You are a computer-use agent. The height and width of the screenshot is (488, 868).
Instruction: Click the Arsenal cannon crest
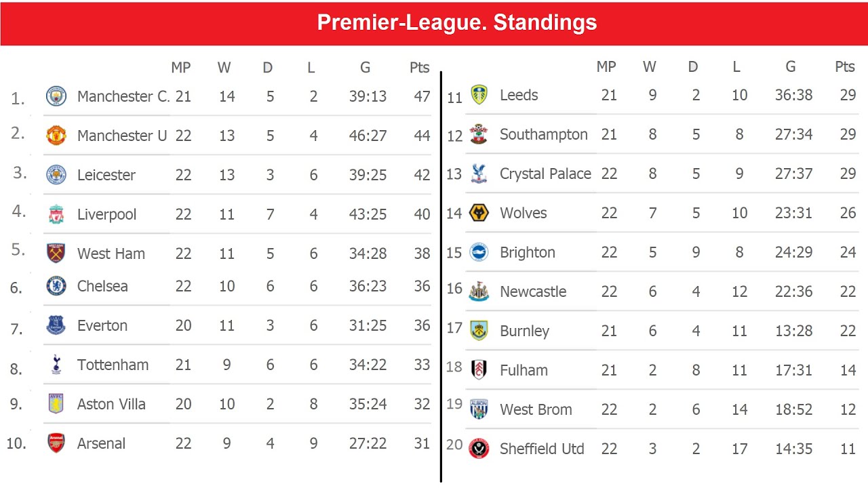click(x=56, y=443)
